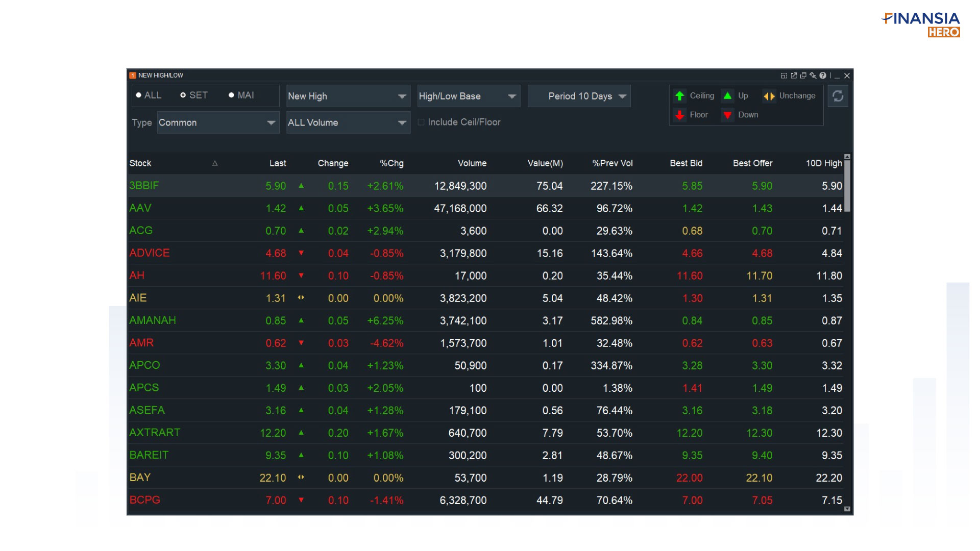Sort by the %Chg column header

[391, 163]
